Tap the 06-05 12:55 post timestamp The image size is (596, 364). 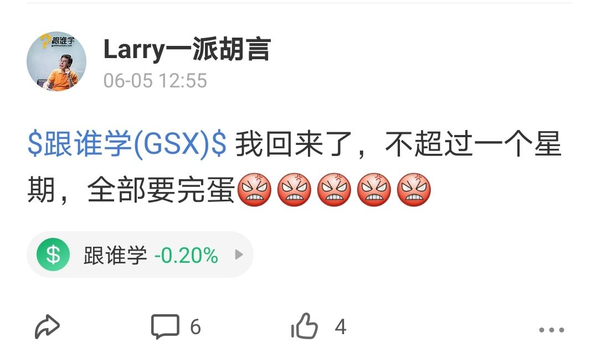point(155,81)
